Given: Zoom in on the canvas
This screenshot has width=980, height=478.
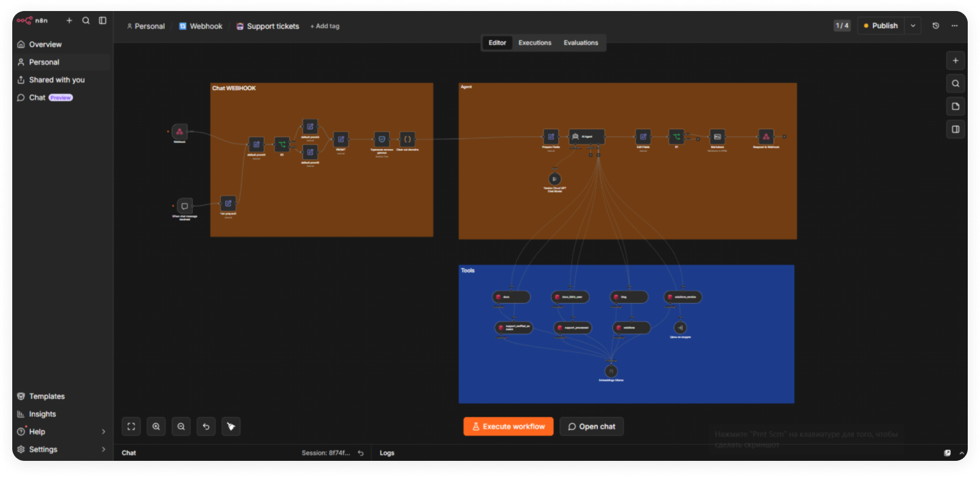Looking at the screenshot, I should 156,427.
